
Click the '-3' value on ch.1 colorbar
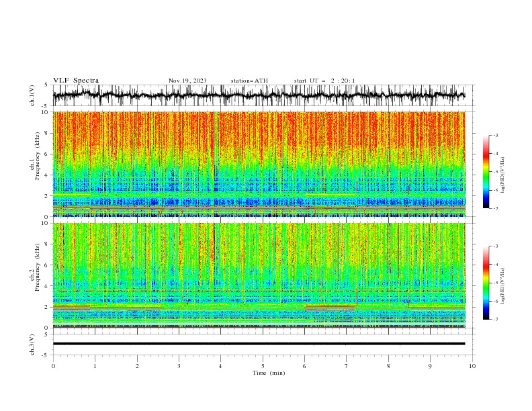click(x=495, y=135)
